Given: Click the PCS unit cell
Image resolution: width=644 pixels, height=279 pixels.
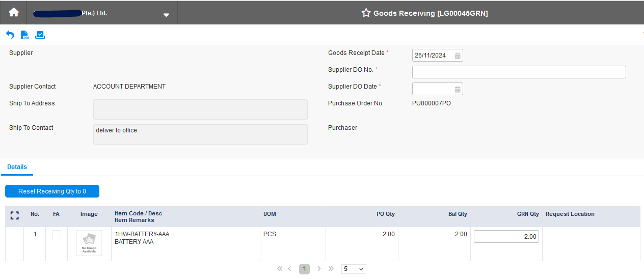Looking at the screenshot, I should click(x=270, y=234).
